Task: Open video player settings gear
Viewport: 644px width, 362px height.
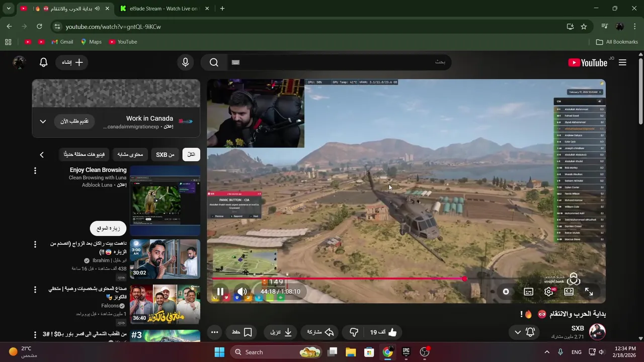Action: click(x=549, y=292)
